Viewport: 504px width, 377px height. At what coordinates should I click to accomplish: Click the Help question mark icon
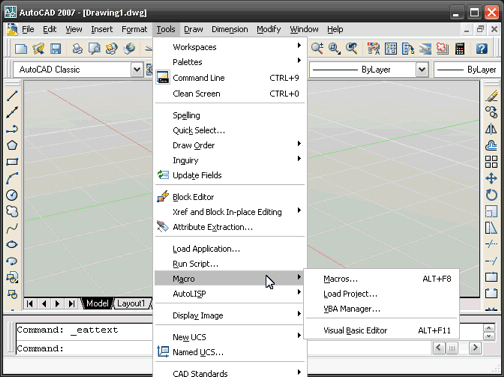[482, 49]
